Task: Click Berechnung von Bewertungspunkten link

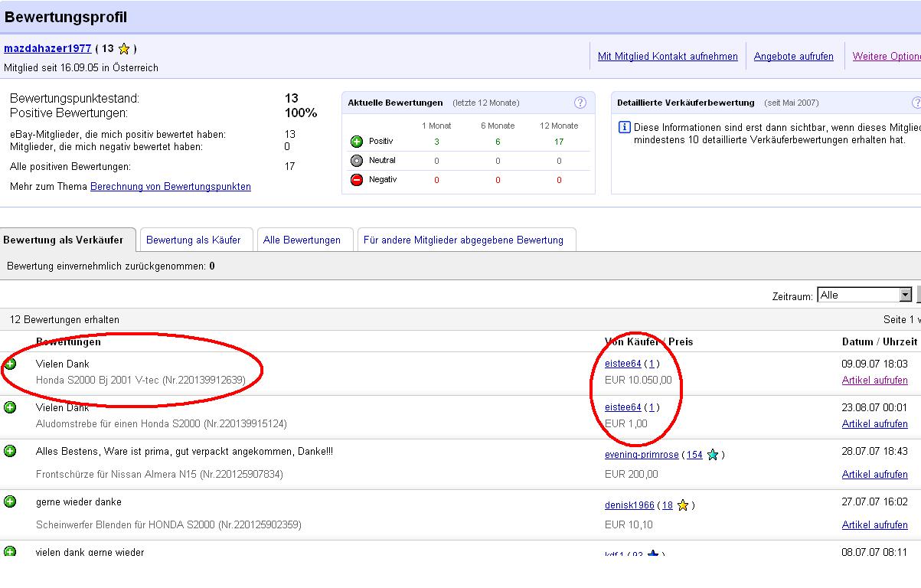Action: click(171, 187)
